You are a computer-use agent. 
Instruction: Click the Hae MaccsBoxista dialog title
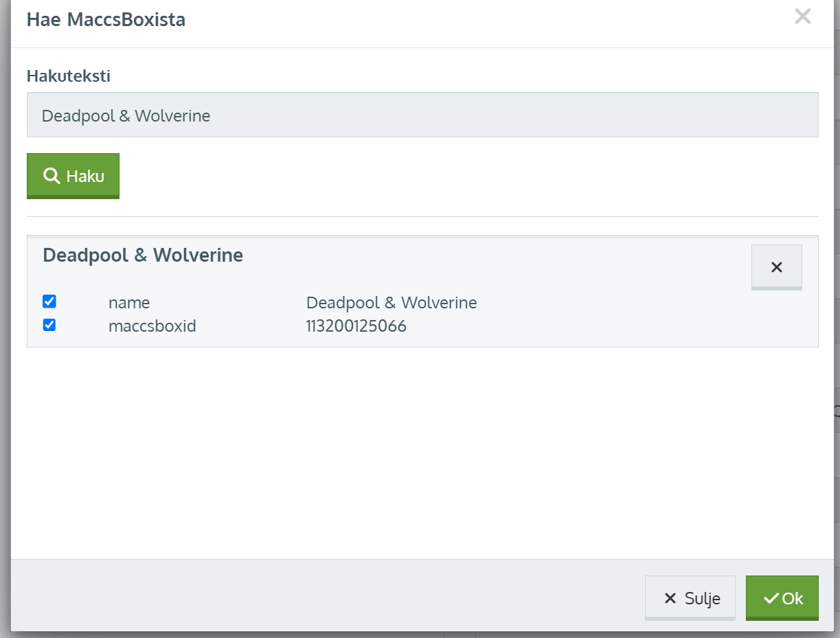pyautogui.click(x=106, y=19)
